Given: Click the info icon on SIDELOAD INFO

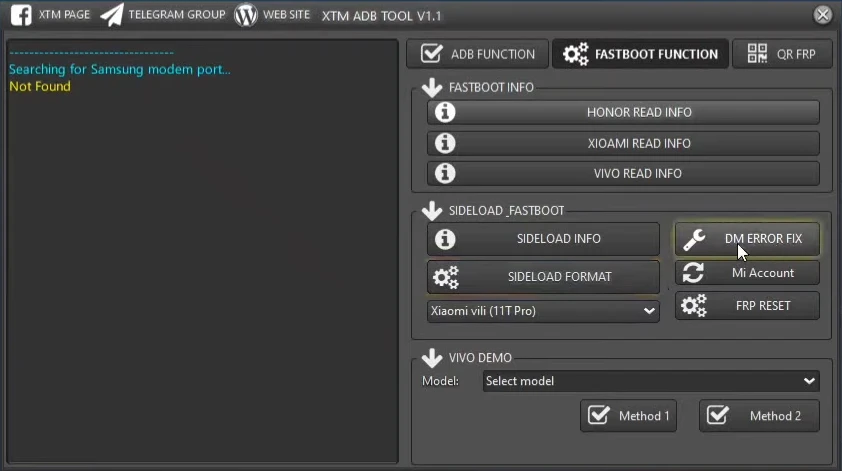Looking at the screenshot, I should [x=445, y=239].
